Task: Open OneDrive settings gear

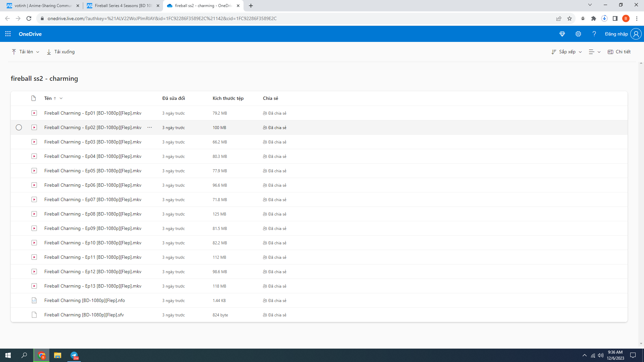Action: pos(578,34)
